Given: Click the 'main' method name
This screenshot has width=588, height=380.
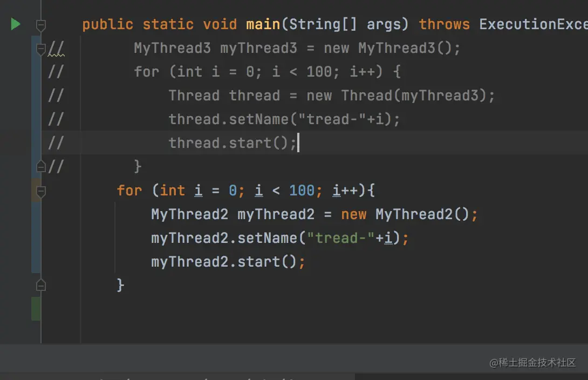Looking at the screenshot, I should (263, 24).
